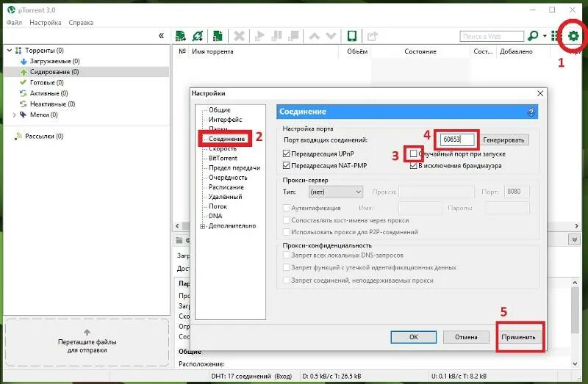Open the Файл menu
The height and width of the screenshot is (384, 588).
coord(14,23)
